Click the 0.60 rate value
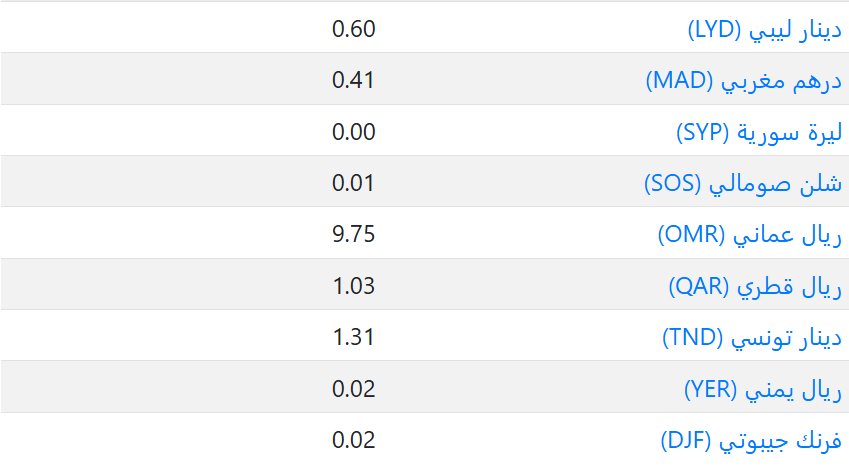Viewport: 849px width, 472px height. 353,28
